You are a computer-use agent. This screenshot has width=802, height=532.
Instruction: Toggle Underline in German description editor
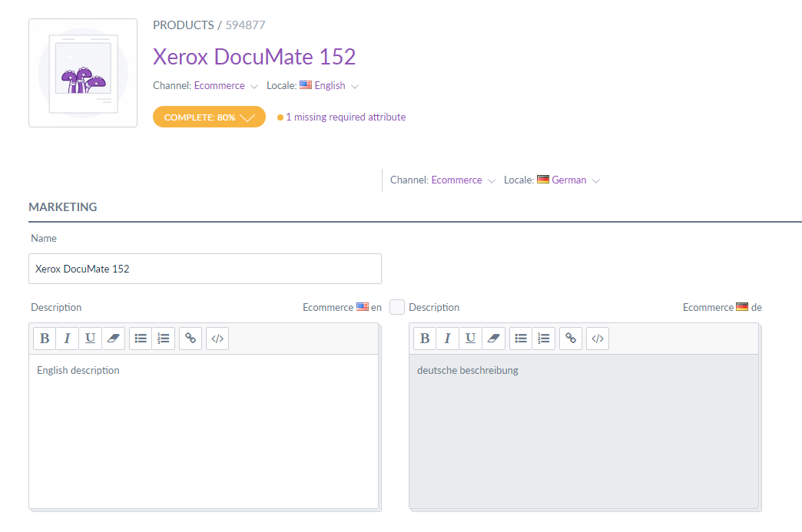coord(471,339)
